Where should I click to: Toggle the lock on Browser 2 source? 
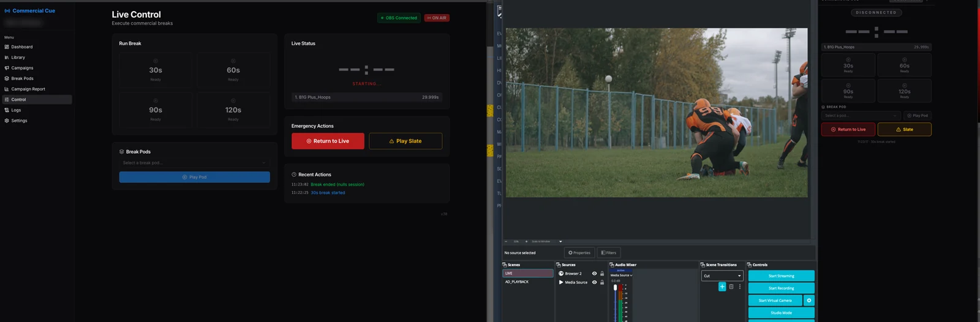coord(602,274)
